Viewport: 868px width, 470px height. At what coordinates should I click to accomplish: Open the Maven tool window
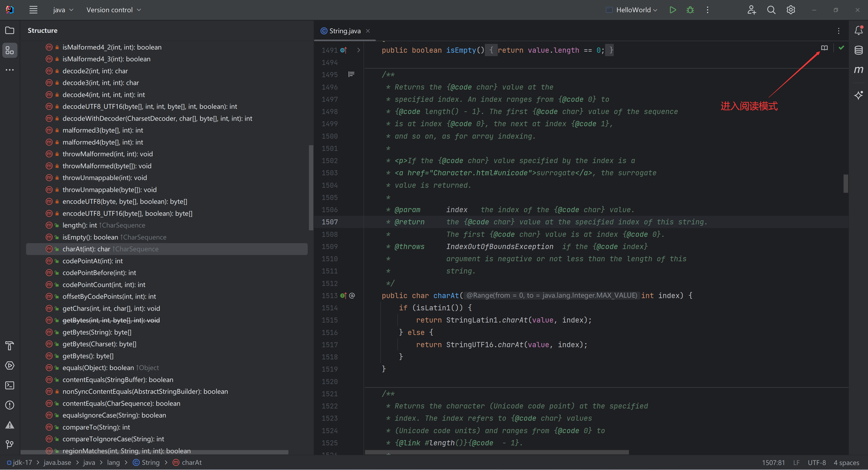(859, 70)
